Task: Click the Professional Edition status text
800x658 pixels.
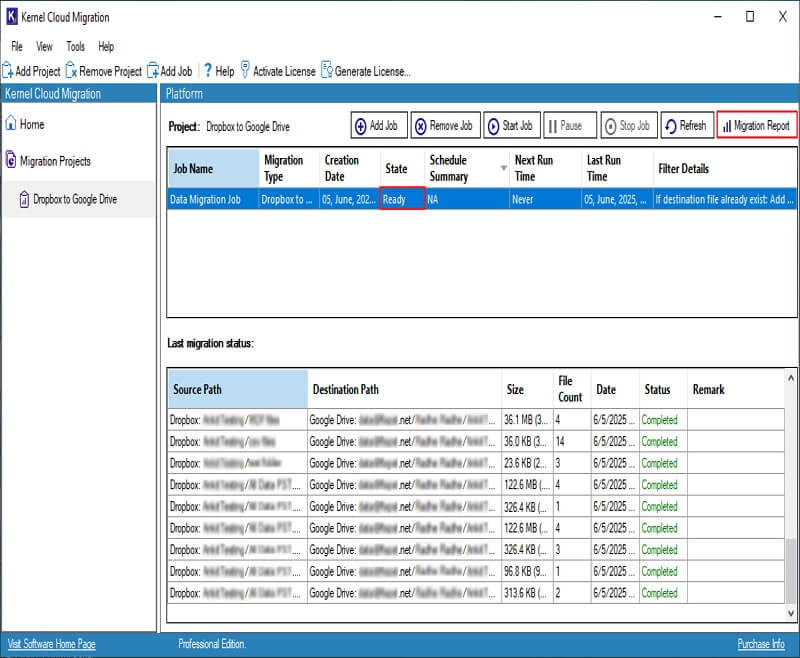Action: tap(212, 644)
